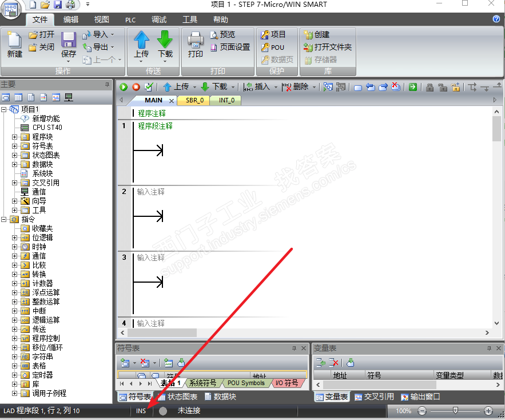Expand the 符号表 tree node
Image resolution: width=505 pixels, height=420 pixels.
click(x=14, y=146)
